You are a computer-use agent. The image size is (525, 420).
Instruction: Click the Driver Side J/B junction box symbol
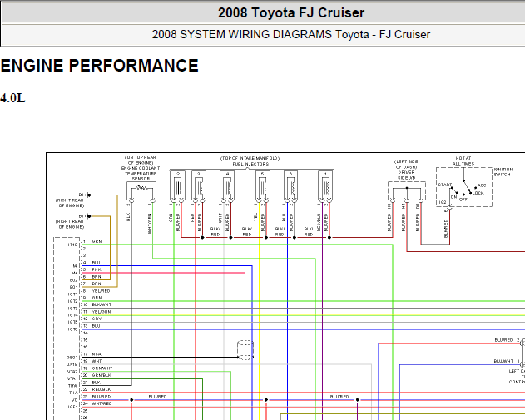(407, 192)
